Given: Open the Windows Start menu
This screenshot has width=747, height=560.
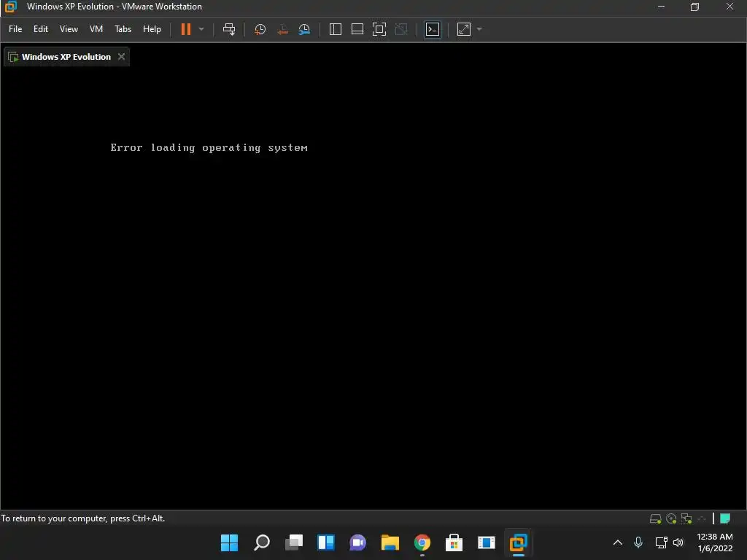Looking at the screenshot, I should 229,542.
